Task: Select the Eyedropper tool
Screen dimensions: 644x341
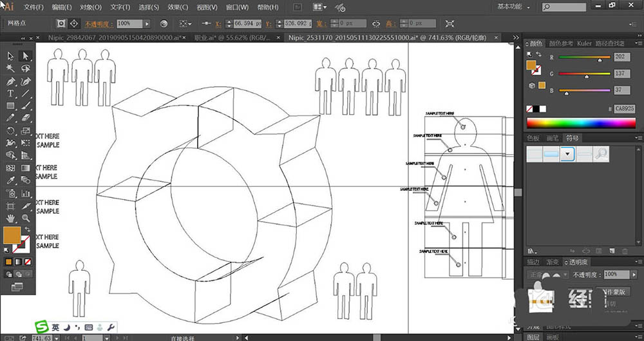Action: coord(11,180)
